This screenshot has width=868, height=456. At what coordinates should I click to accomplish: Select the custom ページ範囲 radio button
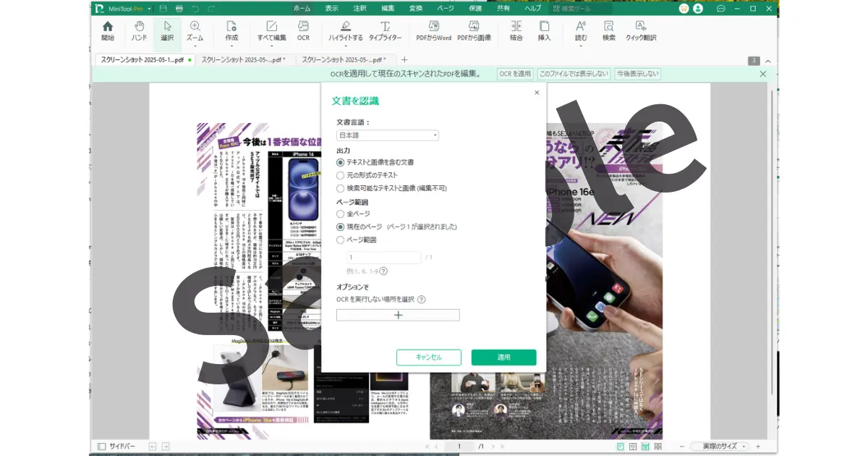341,240
